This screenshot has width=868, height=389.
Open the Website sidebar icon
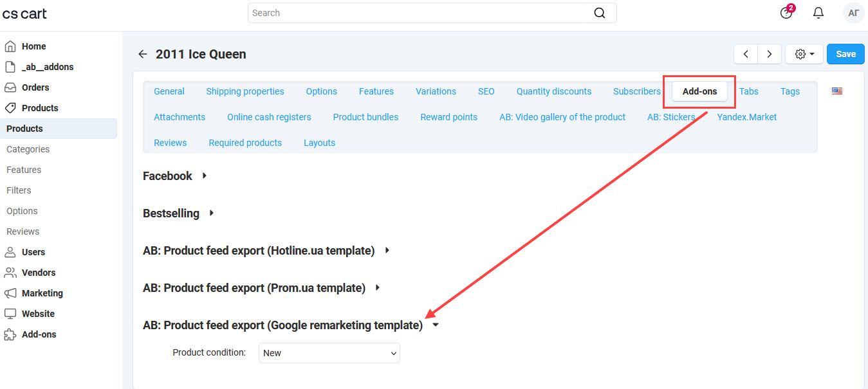11,313
